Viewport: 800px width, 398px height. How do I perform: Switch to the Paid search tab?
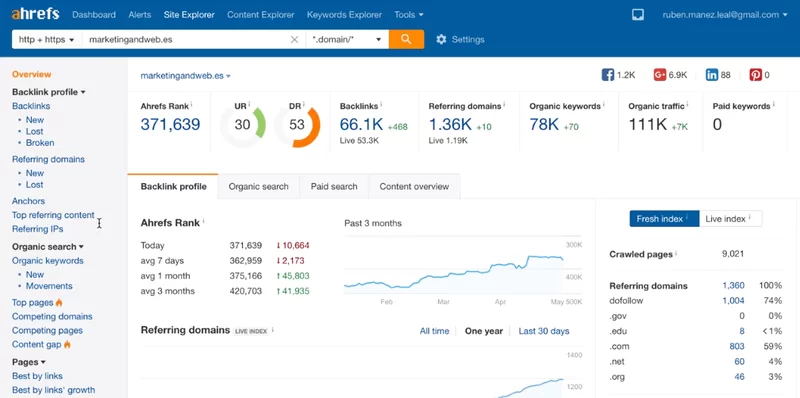[334, 186]
